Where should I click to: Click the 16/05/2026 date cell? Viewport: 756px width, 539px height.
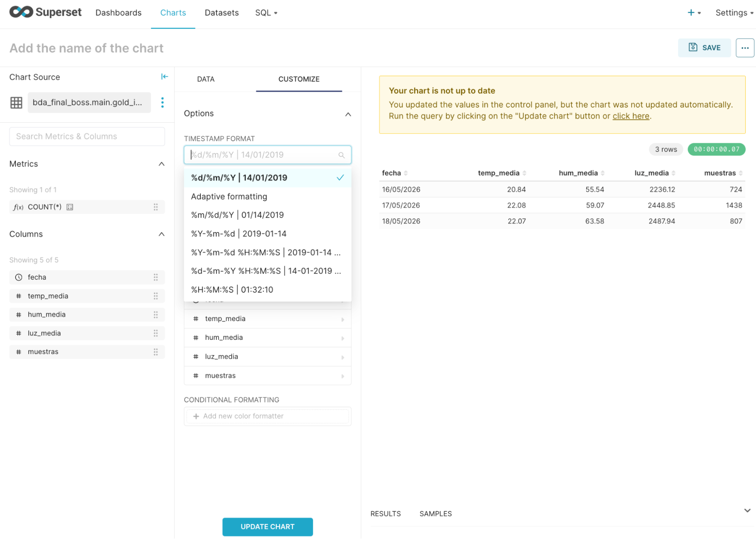point(401,190)
